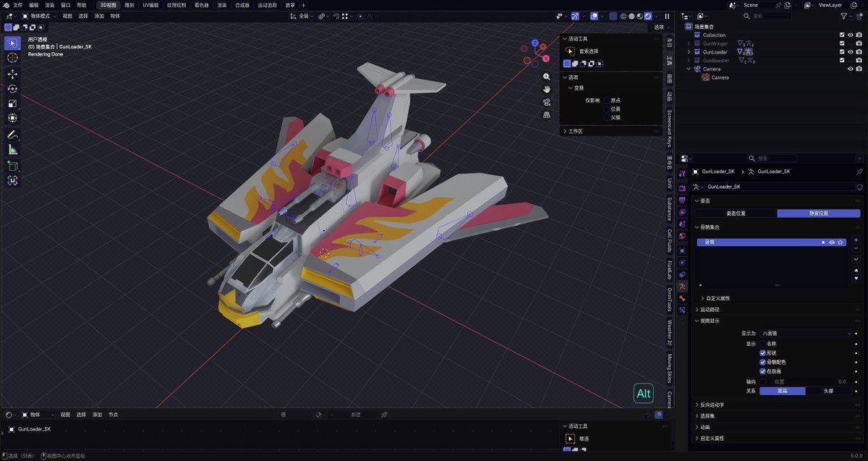Open the 物体模式 mode dropdown

38,16
